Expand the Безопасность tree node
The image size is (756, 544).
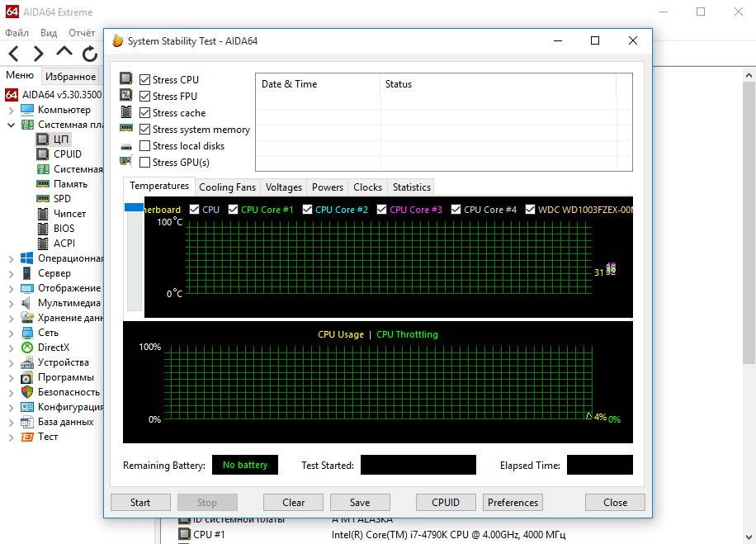click(11, 393)
